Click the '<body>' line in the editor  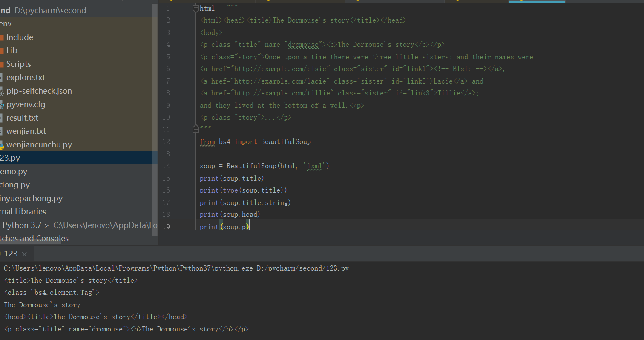pyautogui.click(x=211, y=32)
